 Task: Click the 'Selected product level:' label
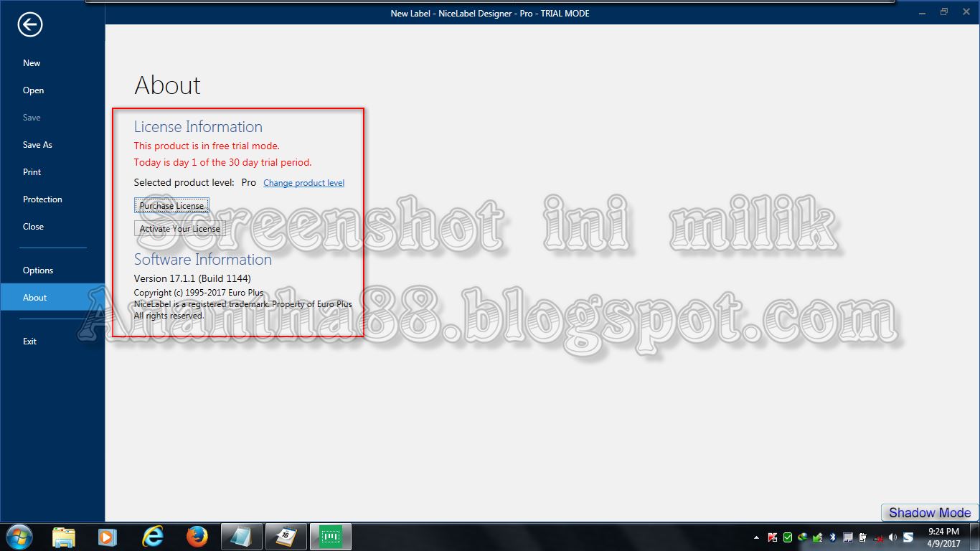tap(184, 183)
